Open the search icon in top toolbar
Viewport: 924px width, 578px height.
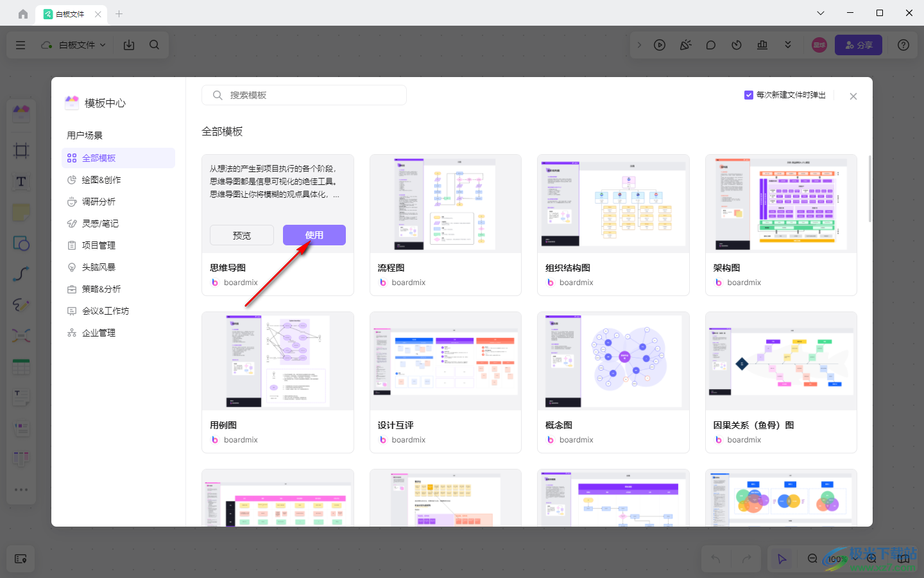point(154,45)
